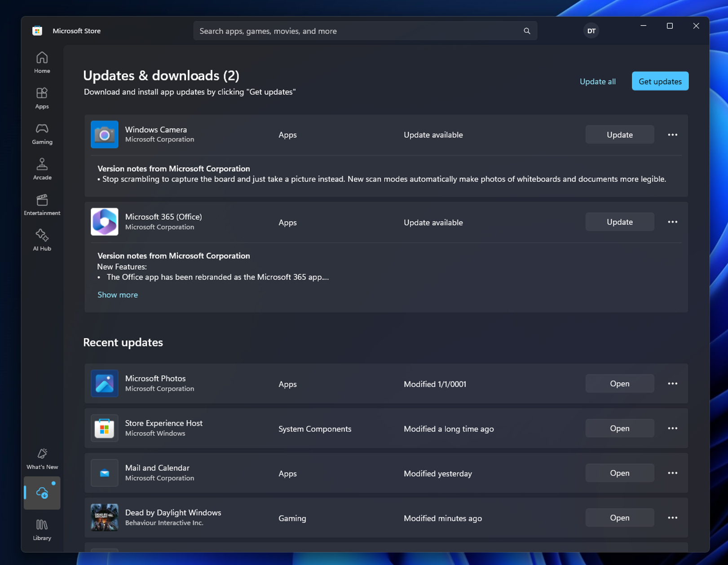Close the Microsoft Store window
This screenshot has height=565, width=728.
tap(696, 26)
